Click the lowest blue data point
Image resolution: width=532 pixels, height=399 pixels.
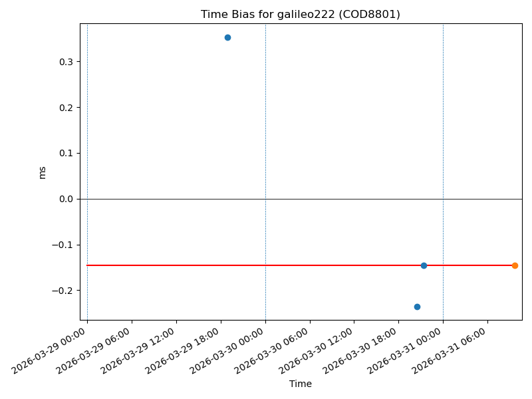pyautogui.click(x=417, y=307)
